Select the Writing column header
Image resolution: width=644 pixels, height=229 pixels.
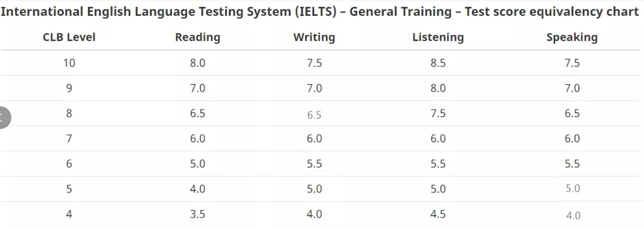point(314,37)
